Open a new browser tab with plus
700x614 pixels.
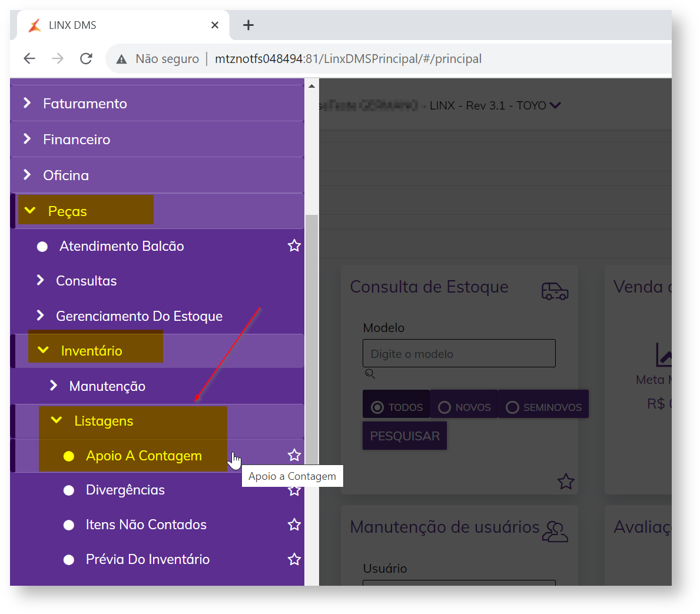coord(248,25)
